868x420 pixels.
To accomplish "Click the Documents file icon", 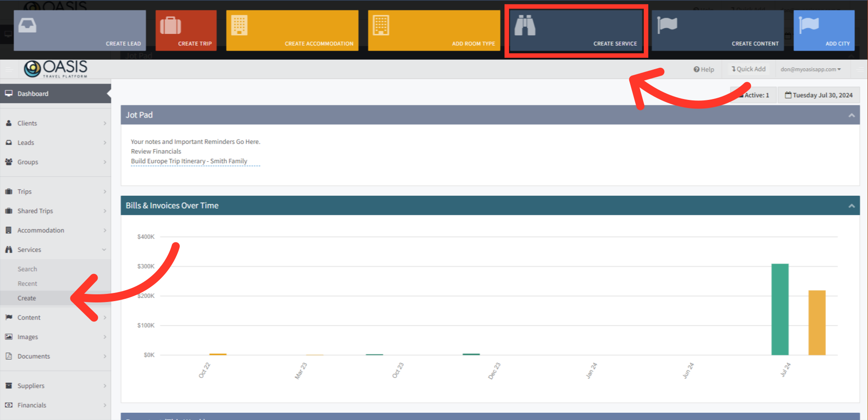I will tap(9, 356).
